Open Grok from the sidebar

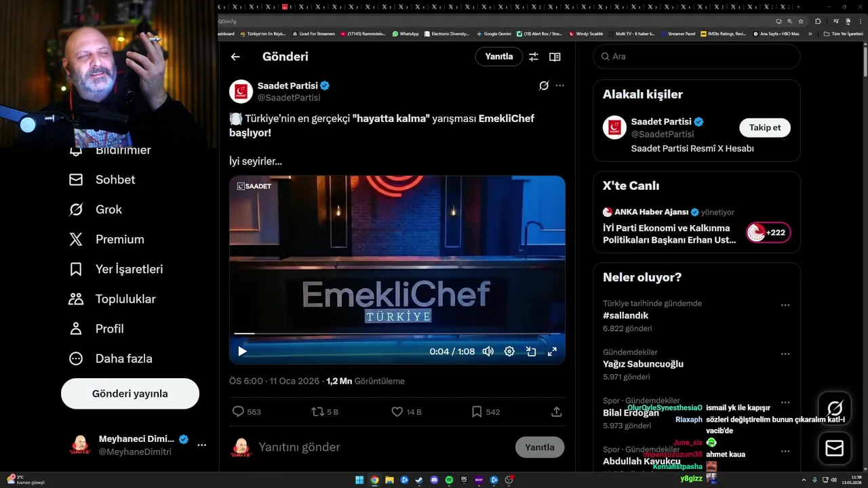[95, 209]
